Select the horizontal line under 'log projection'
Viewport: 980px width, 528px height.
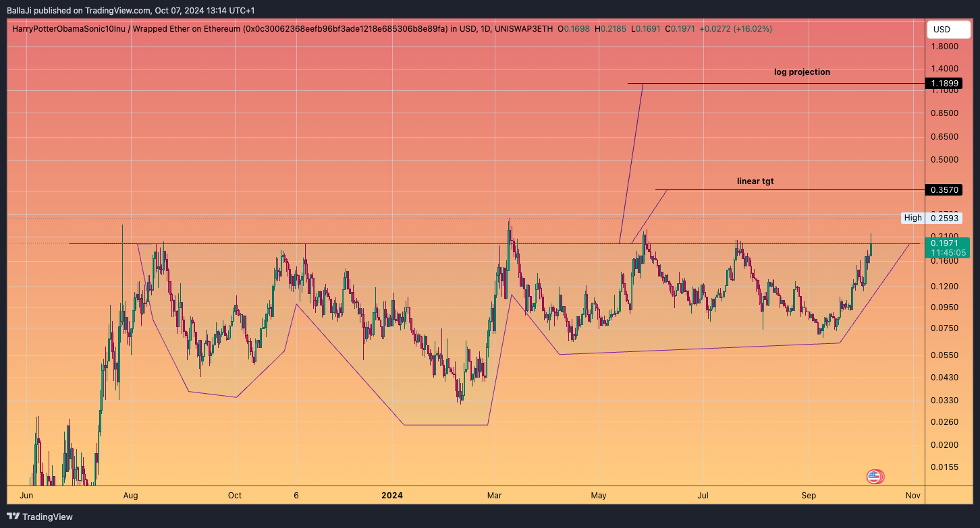(776, 84)
